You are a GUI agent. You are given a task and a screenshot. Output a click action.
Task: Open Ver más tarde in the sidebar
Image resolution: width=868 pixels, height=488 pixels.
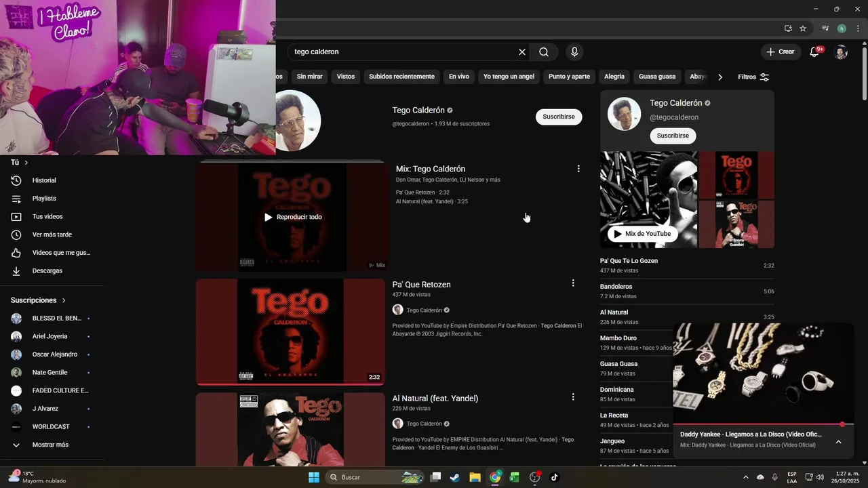click(x=52, y=235)
